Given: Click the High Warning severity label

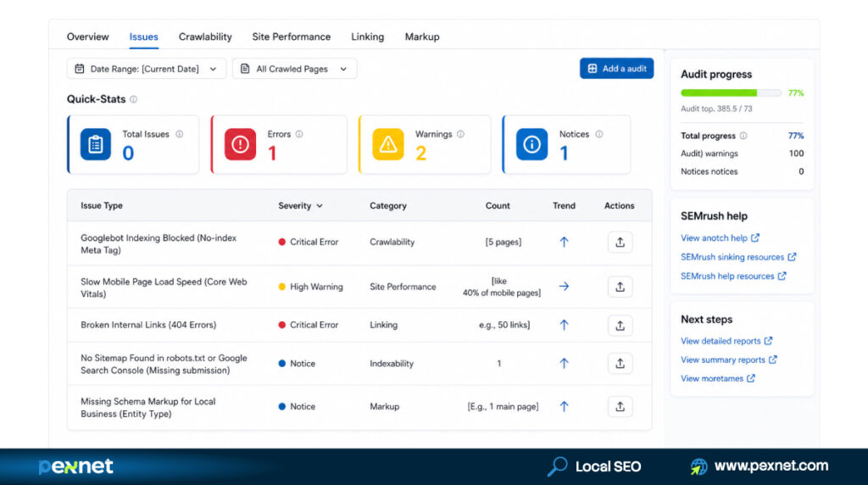Looking at the screenshot, I should [x=316, y=287].
